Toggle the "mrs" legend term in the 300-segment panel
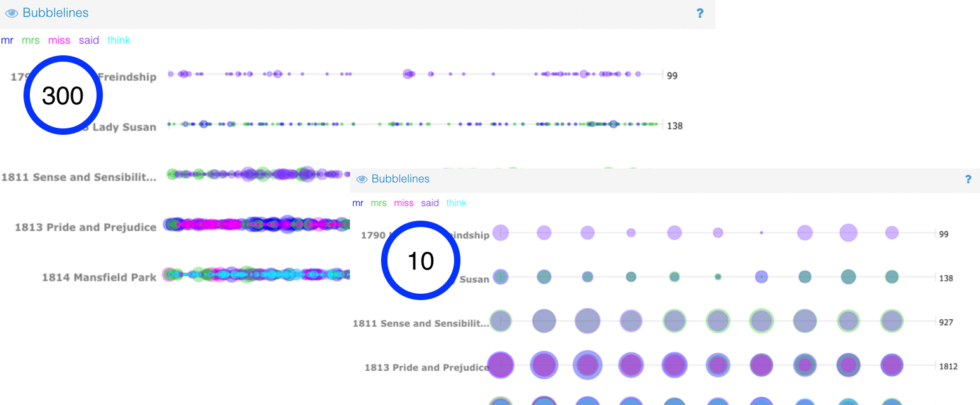 pyautogui.click(x=30, y=40)
